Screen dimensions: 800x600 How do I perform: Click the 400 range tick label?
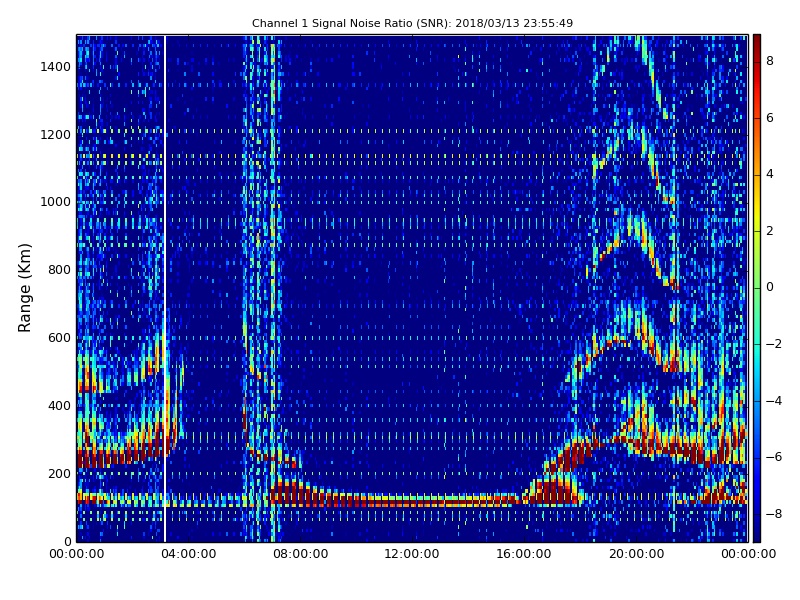click(x=59, y=406)
